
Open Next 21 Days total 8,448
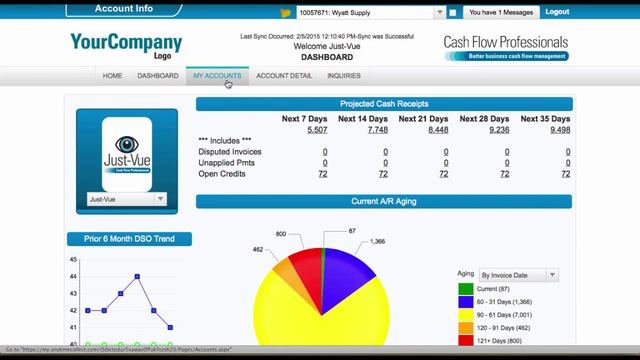(x=438, y=130)
